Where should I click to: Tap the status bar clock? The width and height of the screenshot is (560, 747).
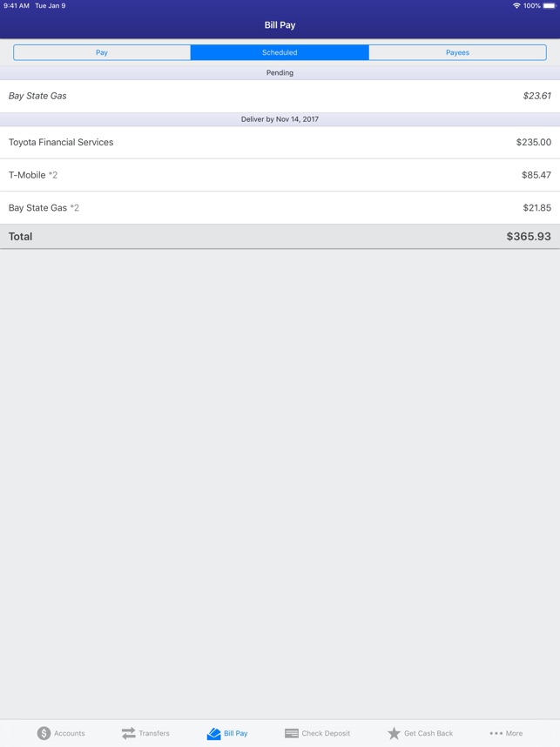coord(17,6)
